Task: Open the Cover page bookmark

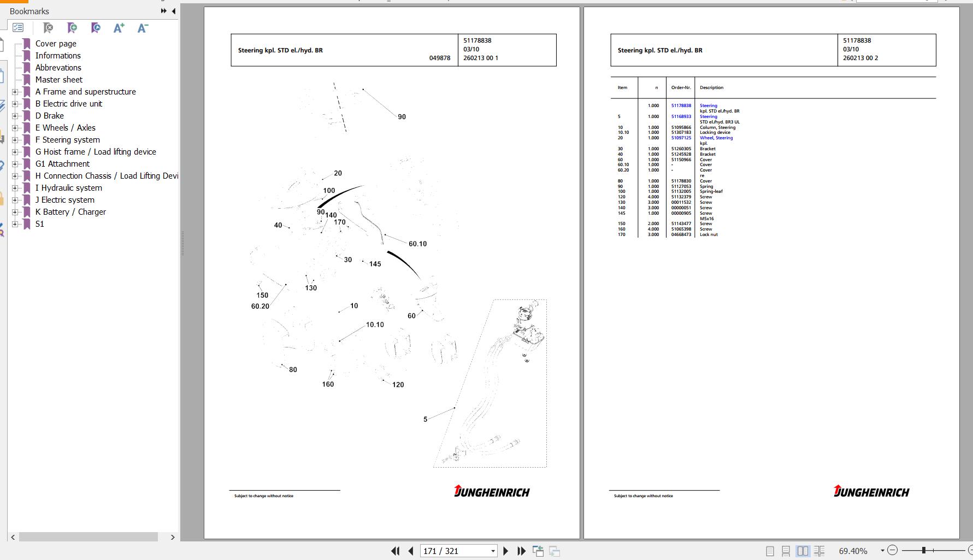Action: click(x=56, y=44)
